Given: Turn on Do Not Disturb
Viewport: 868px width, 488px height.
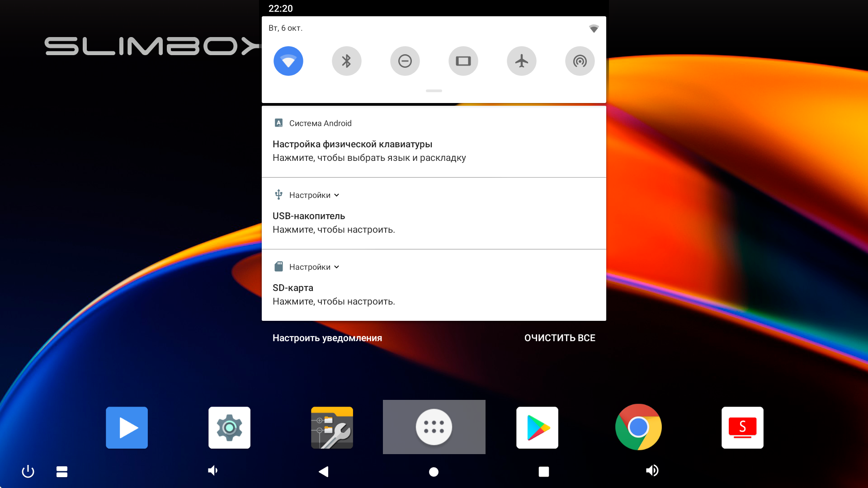Looking at the screenshot, I should pos(405,61).
